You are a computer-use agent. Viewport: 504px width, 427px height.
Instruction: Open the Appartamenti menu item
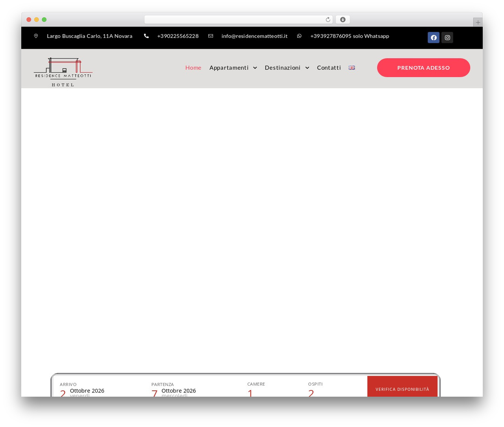(229, 68)
